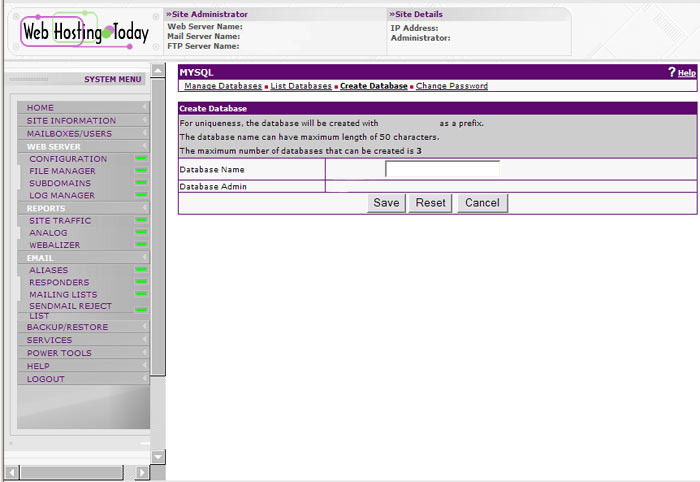
Task: Click the Web Hosting Today logo
Action: click(82, 31)
